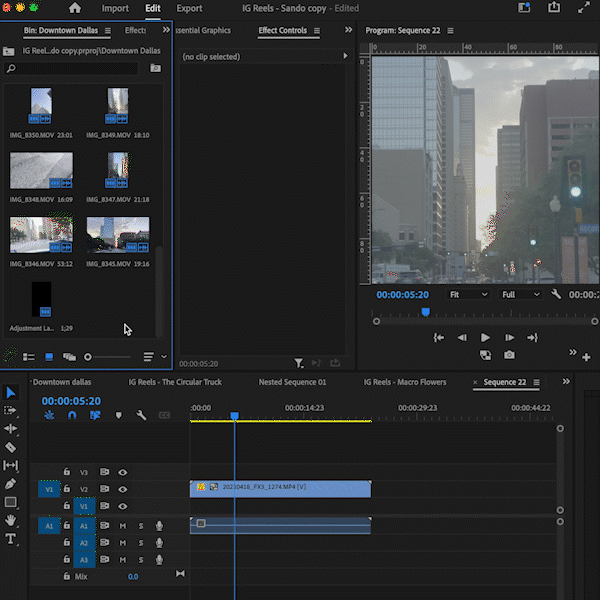Switch project panel to list view
The width and height of the screenshot is (600, 600).
[28, 357]
